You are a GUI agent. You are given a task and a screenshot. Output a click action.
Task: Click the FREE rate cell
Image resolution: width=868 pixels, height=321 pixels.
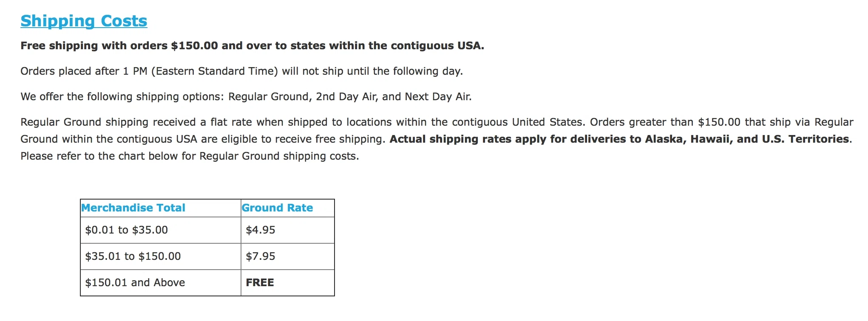pos(288,283)
